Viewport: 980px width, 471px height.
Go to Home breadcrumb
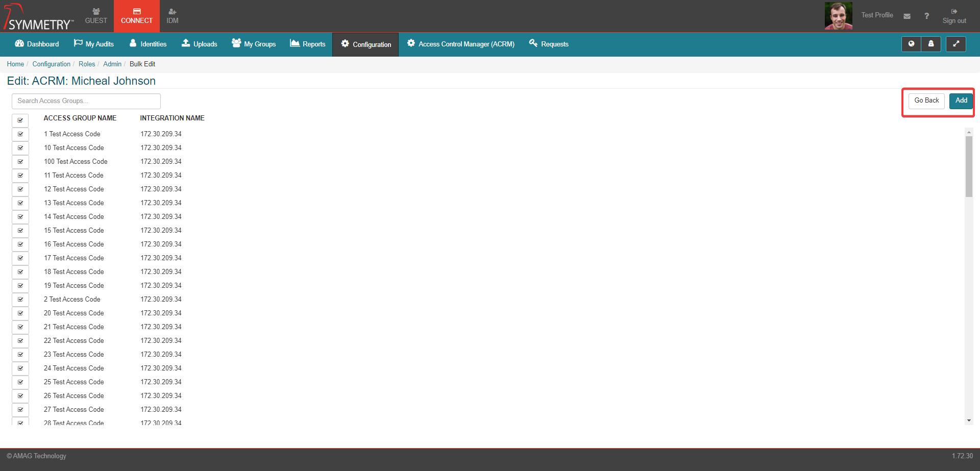(x=15, y=64)
